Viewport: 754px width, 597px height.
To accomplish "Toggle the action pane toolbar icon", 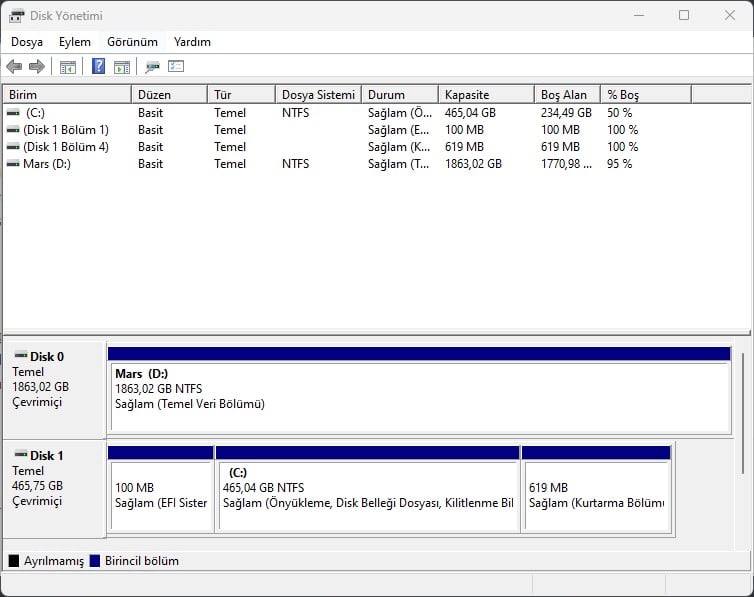I will (x=122, y=67).
